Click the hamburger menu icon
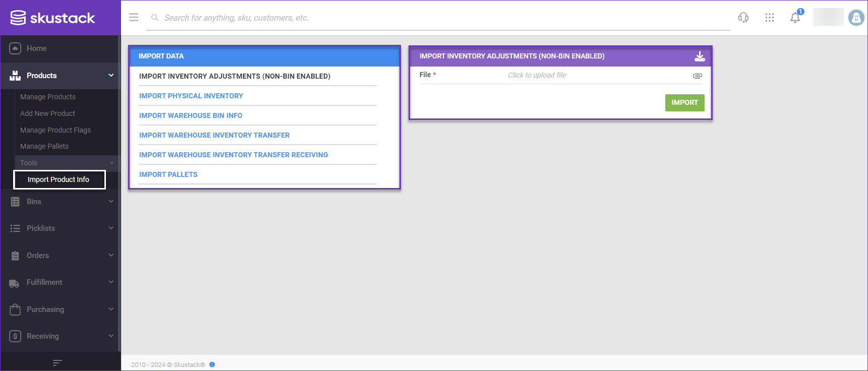Image resolution: width=868 pixels, height=371 pixels. [134, 18]
